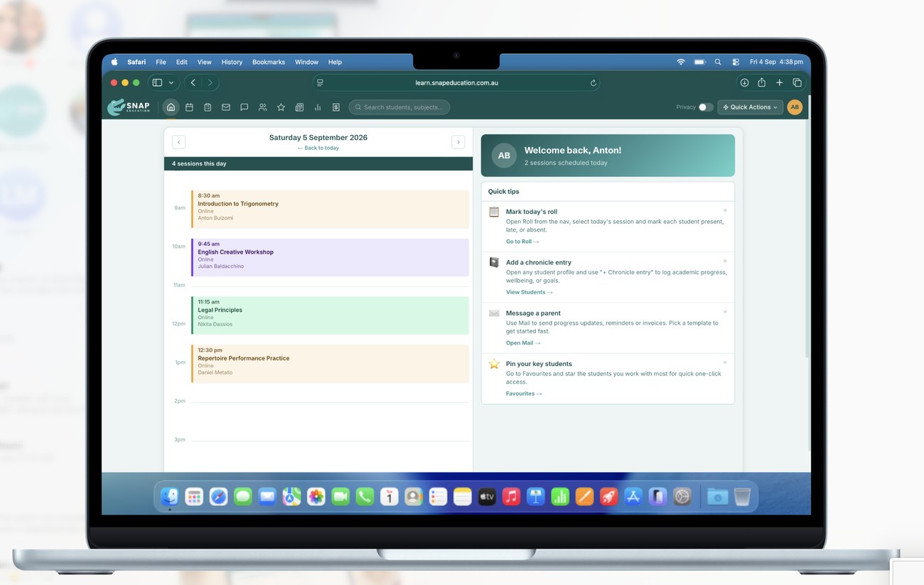
Task: Open the Reports bar chart icon in navbar
Action: (x=318, y=107)
